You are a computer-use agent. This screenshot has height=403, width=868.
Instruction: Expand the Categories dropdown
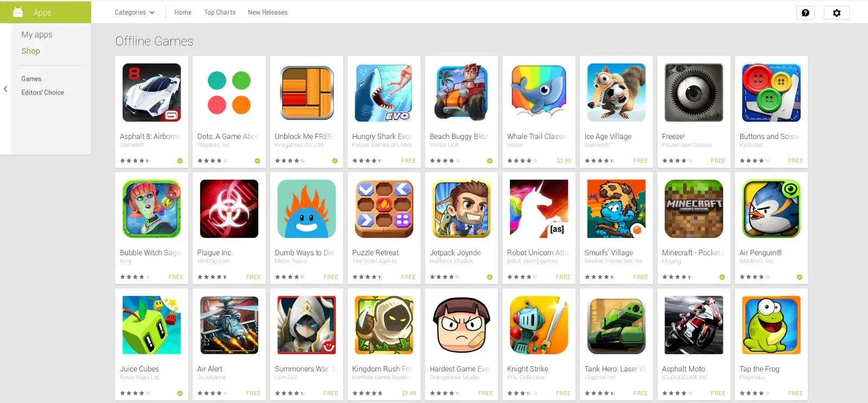135,12
